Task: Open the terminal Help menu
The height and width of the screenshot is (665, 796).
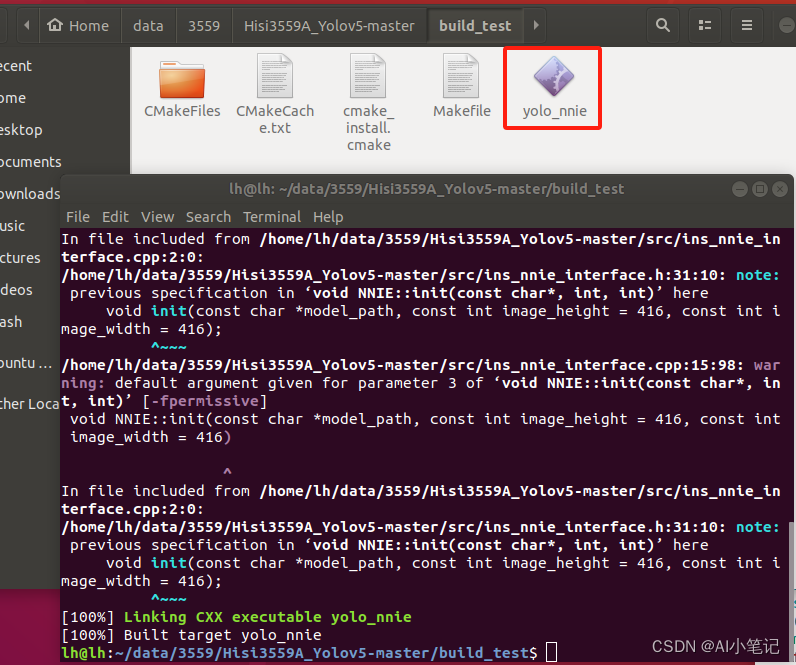Action: [328, 217]
